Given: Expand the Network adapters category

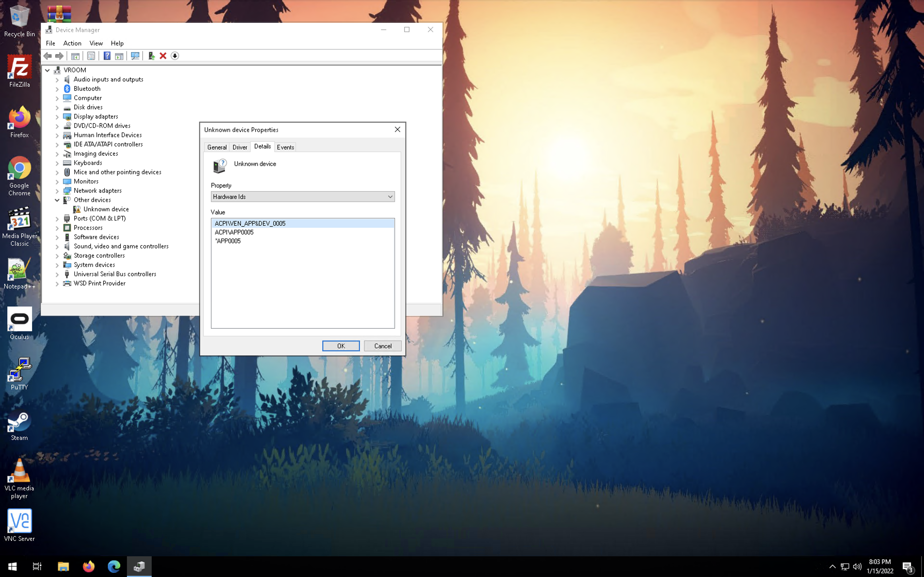Looking at the screenshot, I should [57, 191].
